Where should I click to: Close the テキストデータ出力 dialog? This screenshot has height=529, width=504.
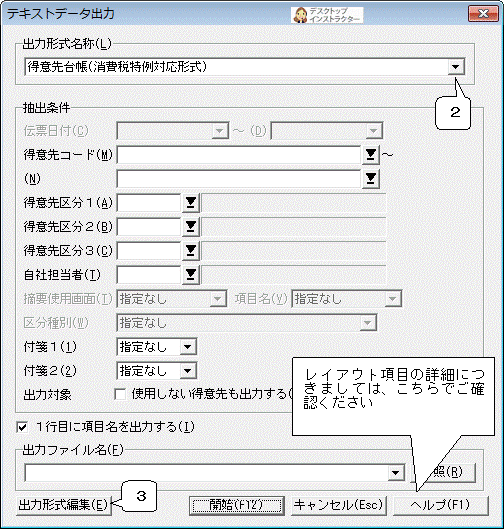tap(483, 14)
